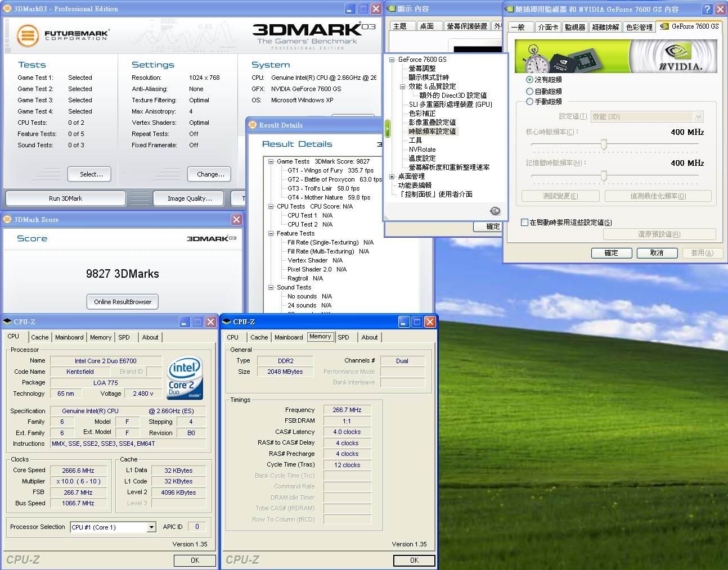728x570 pixels.
Task: Click the Run 3DMark button
Action: coord(65,198)
